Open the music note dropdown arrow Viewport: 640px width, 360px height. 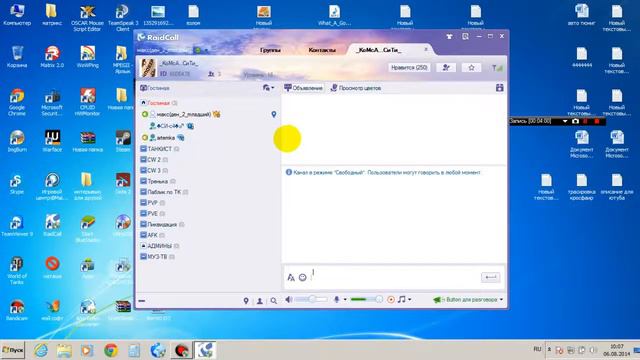point(409,300)
